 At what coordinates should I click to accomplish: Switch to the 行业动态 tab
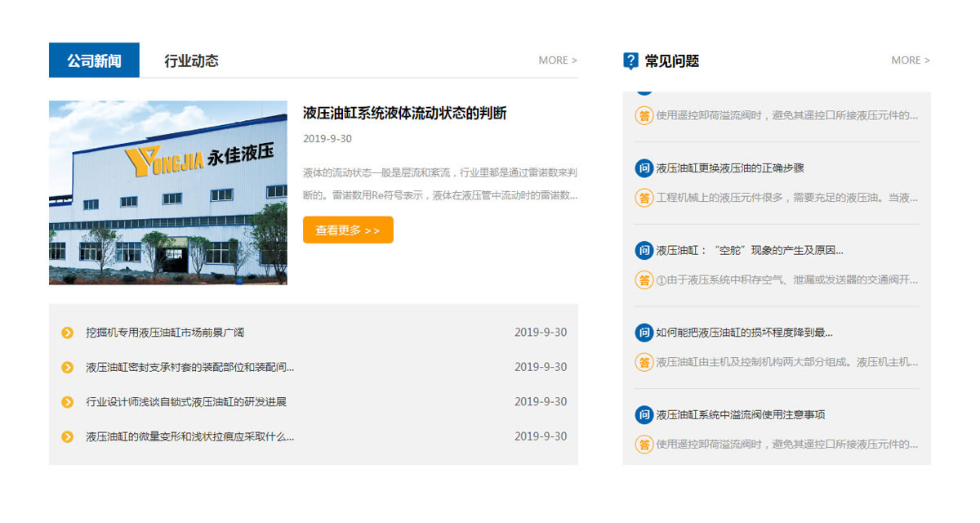(191, 60)
